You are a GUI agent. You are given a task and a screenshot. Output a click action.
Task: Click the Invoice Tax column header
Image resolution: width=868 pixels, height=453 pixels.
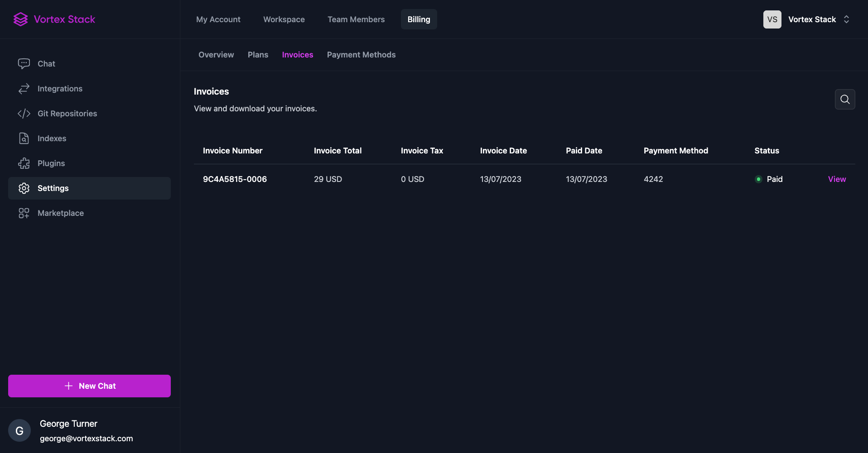tap(422, 151)
